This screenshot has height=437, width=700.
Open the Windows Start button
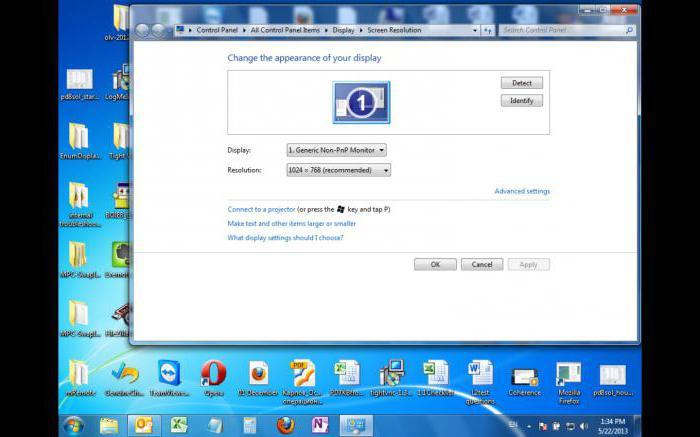click(x=74, y=425)
